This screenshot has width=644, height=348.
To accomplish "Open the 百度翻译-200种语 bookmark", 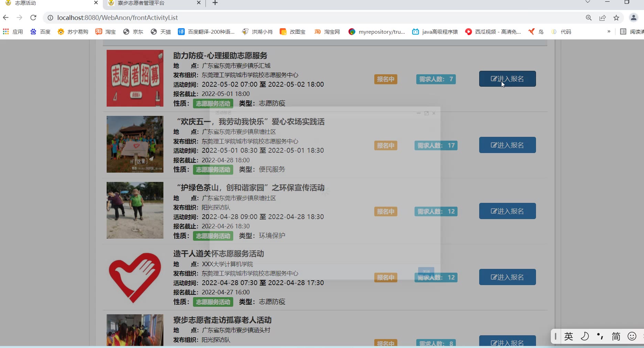I will pos(206,32).
